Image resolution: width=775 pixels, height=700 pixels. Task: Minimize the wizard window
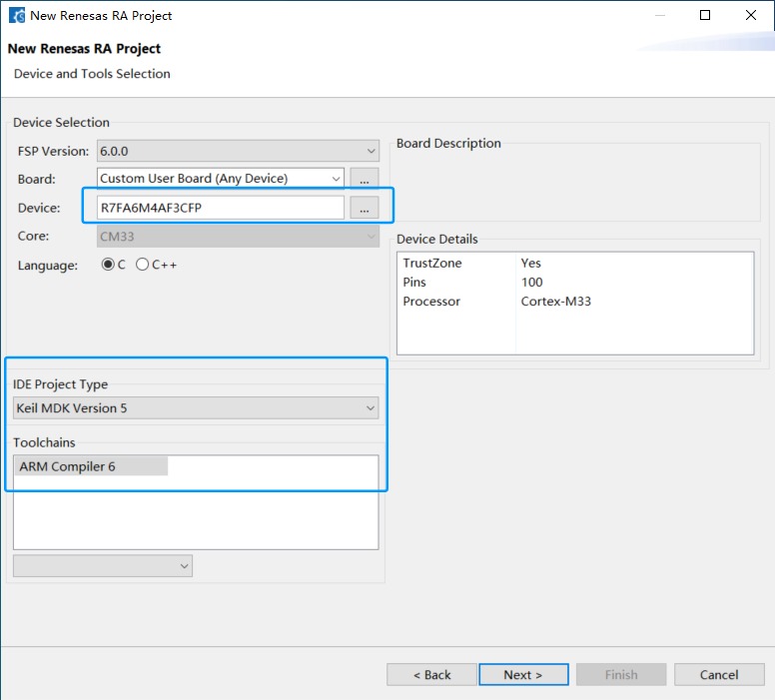pos(660,15)
